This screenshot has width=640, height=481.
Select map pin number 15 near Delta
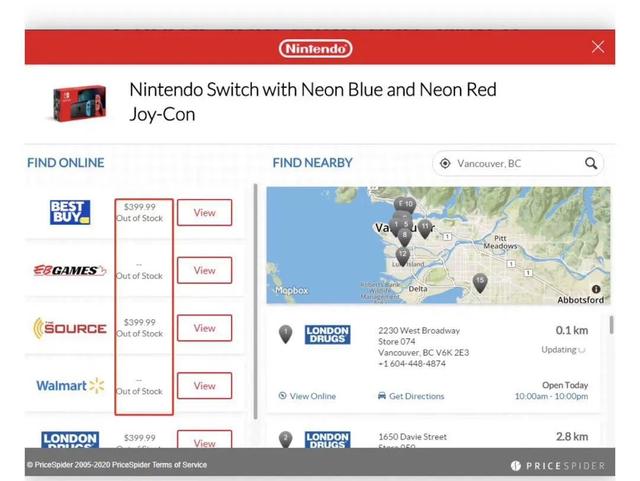pyautogui.click(x=480, y=283)
